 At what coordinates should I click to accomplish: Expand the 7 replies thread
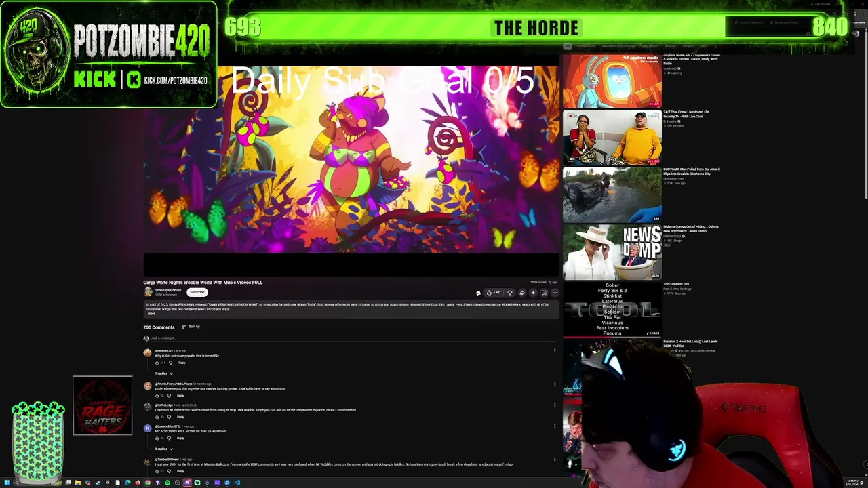tap(164, 373)
